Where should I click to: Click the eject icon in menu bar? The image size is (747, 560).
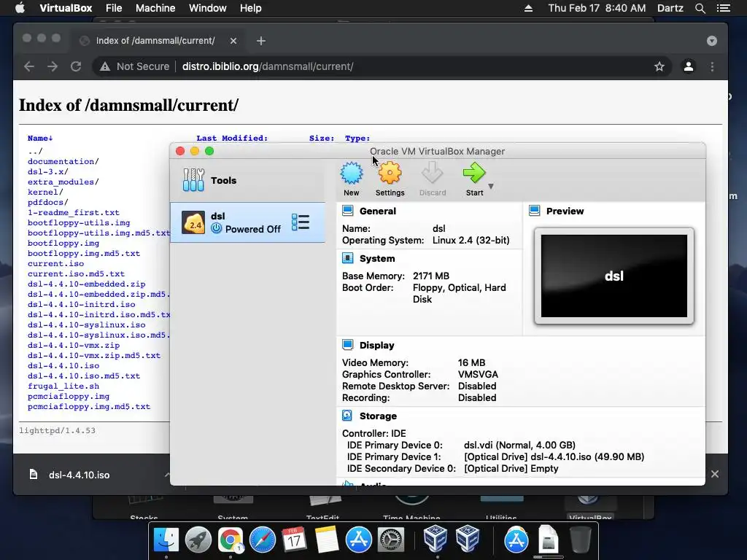click(x=528, y=8)
